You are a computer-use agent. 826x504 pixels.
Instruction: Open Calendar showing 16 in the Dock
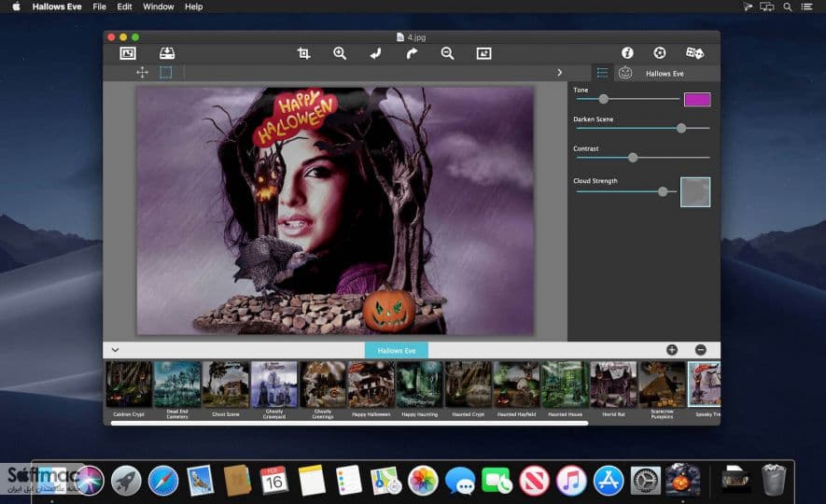273,481
